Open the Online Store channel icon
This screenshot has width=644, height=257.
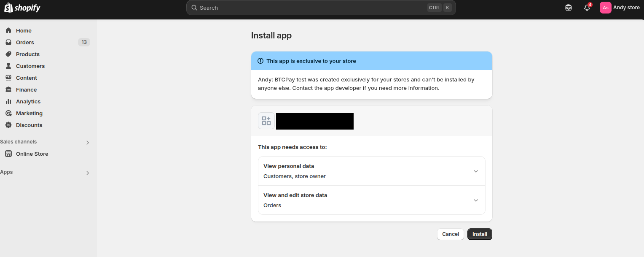pyautogui.click(x=8, y=154)
